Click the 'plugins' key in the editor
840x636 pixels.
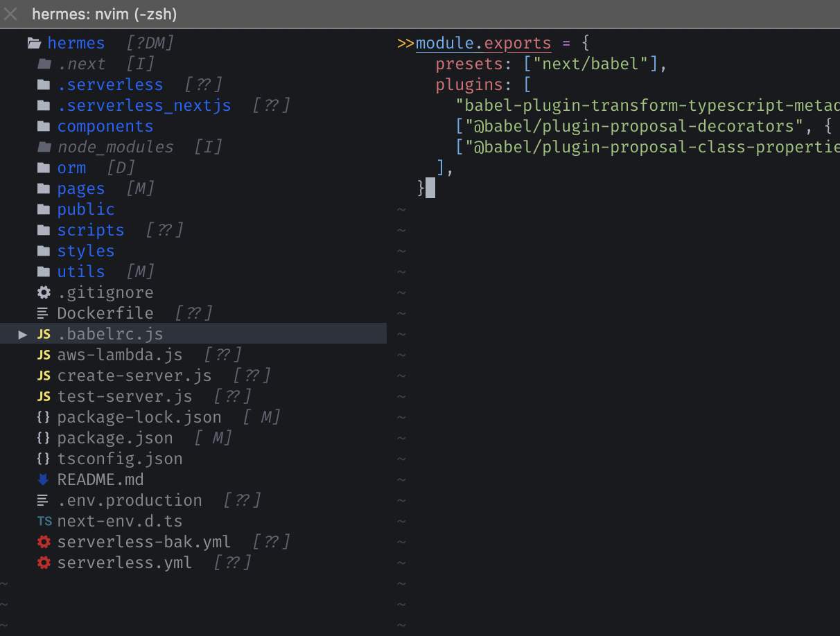469,85
